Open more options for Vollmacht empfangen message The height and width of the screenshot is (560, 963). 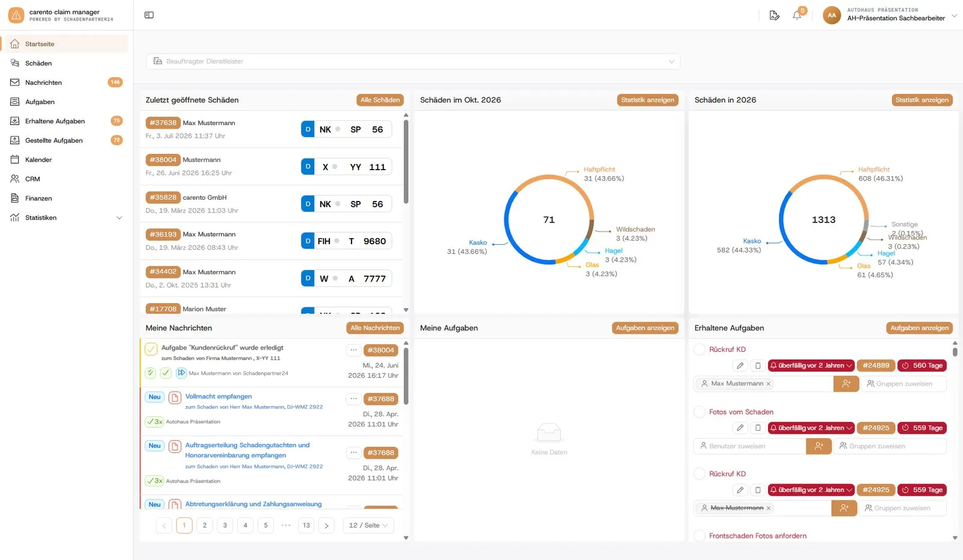tap(354, 399)
